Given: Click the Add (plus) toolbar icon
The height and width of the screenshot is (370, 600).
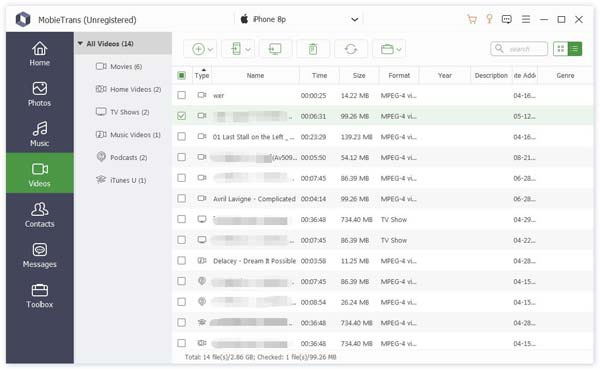Looking at the screenshot, I should click(x=198, y=49).
